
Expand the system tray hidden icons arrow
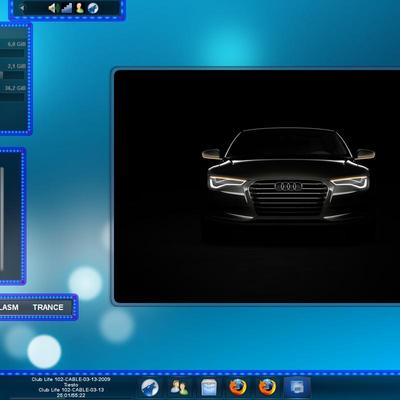[x=22, y=8]
